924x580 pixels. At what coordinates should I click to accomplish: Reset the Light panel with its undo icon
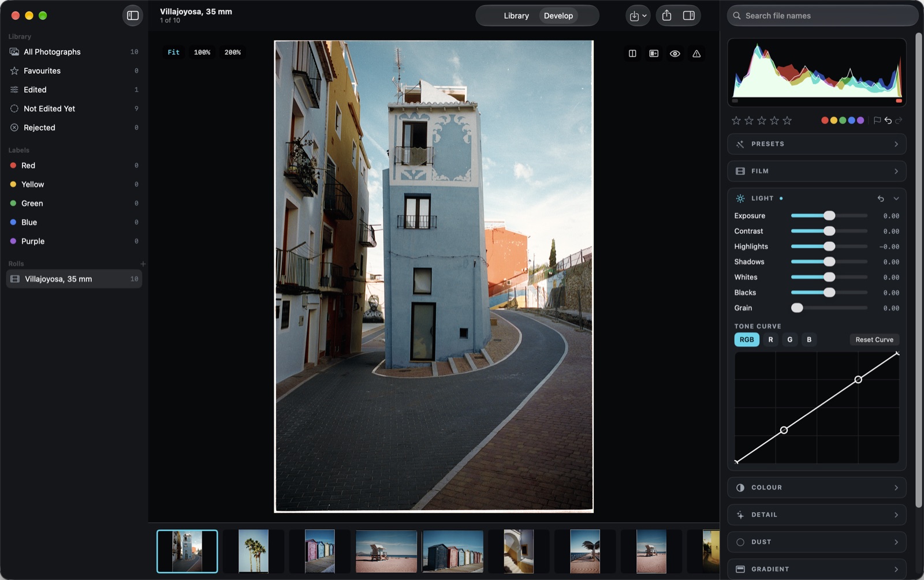pyautogui.click(x=881, y=199)
